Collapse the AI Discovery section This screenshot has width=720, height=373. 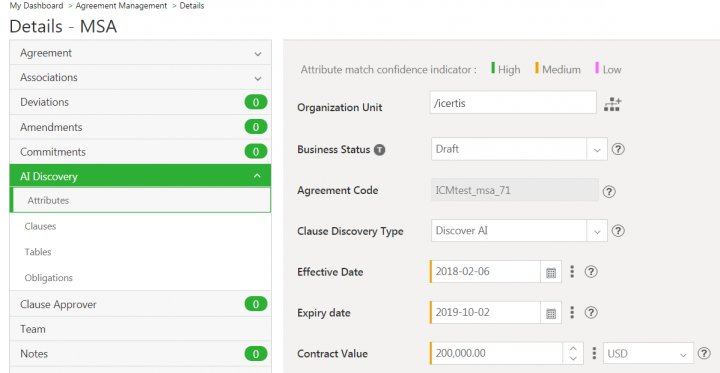tap(141, 176)
